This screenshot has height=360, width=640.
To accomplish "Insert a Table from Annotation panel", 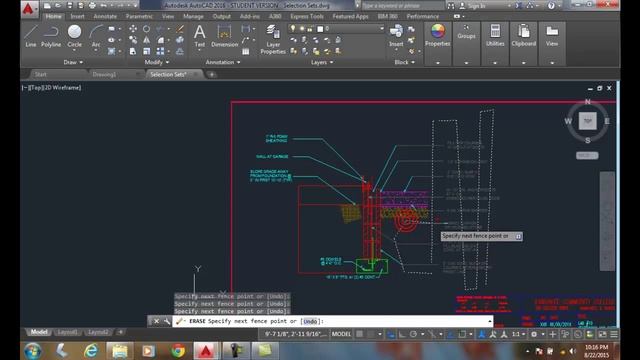I will (x=246, y=51).
